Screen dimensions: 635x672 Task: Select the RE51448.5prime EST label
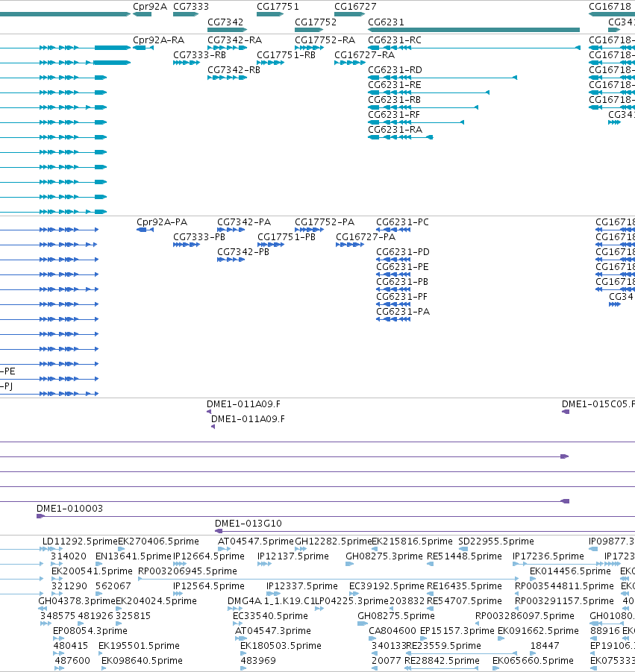tap(464, 556)
